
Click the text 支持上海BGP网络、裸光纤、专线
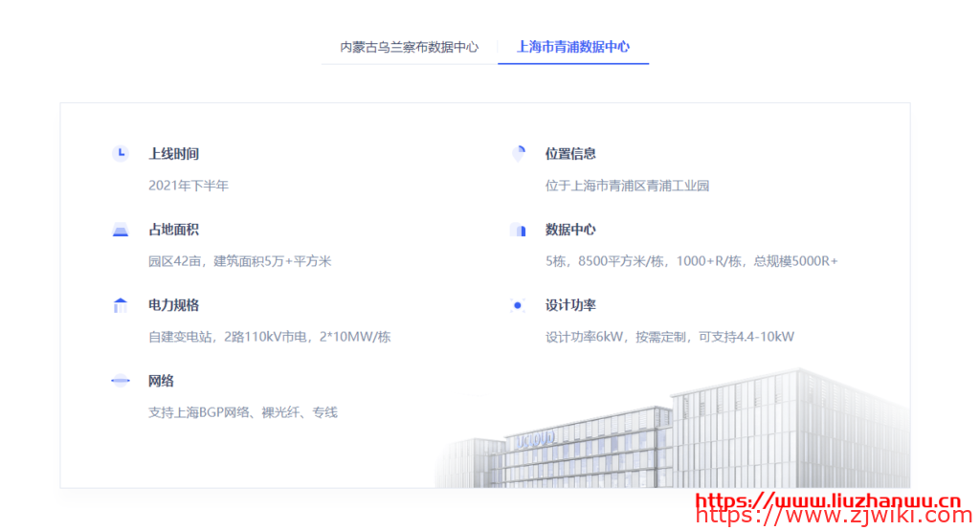tap(242, 412)
